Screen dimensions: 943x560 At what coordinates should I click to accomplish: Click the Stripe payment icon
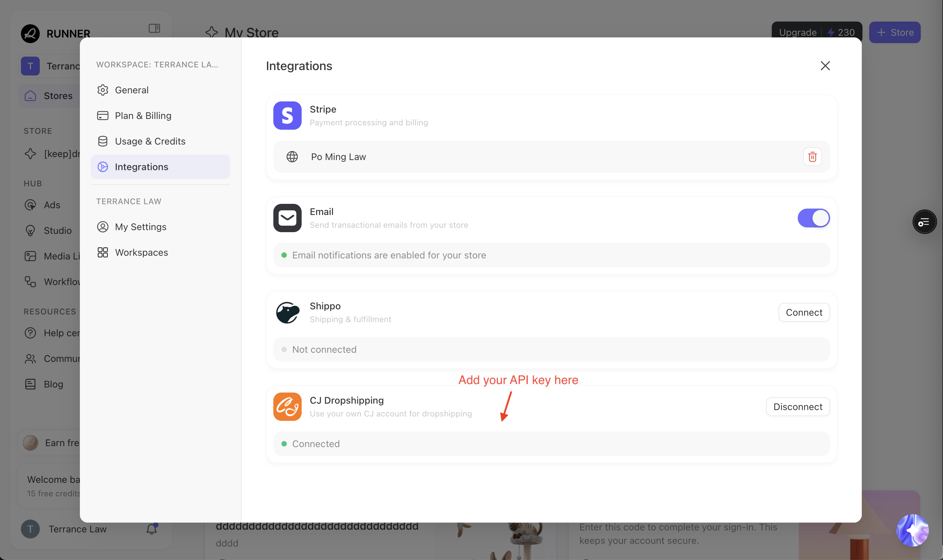point(287,116)
